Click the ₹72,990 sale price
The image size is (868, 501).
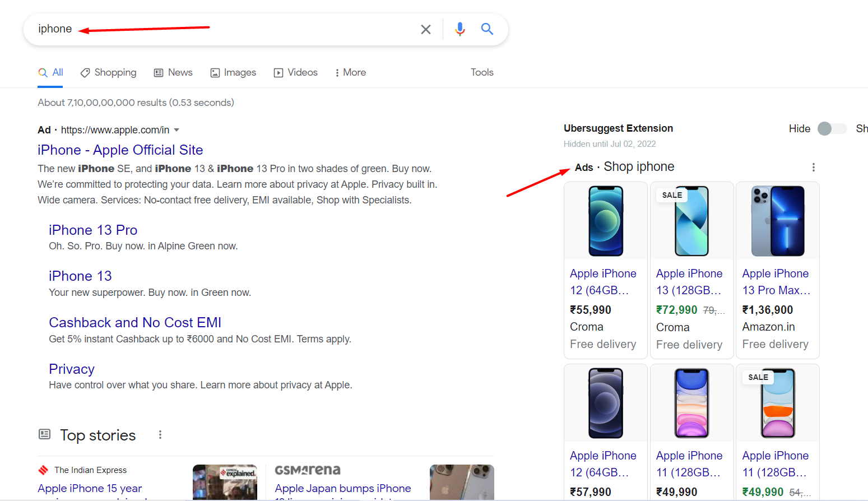pyautogui.click(x=677, y=310)
